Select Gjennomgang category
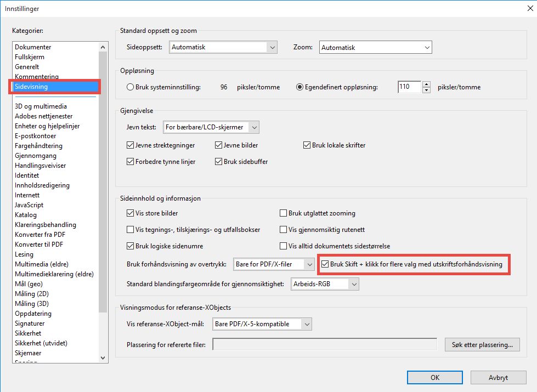The width and height of the screenshot is (537, 392). pyautogui.click(x=35, y=156)
